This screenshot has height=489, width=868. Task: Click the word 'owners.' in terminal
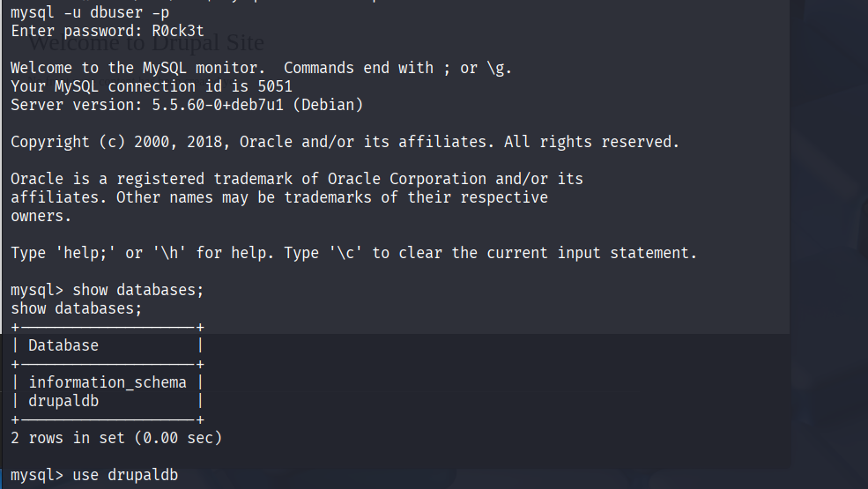[x=41, y=216]
